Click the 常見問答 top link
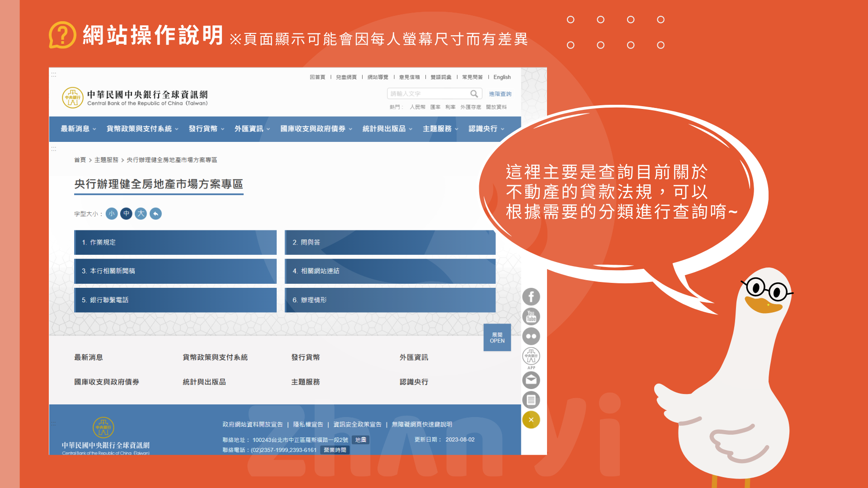Screen dimensions: 868x488 (x=472, y=77)
